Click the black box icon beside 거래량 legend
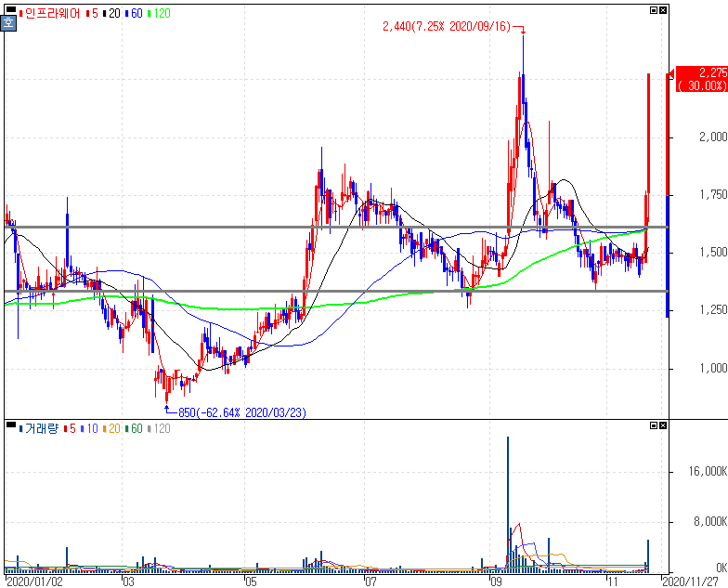Screen dimensions: 728x588 point(10,425)
